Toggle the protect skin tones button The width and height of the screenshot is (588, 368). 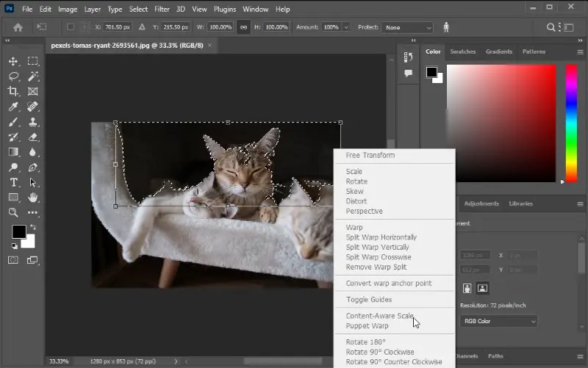pyautogui.click(x=446, y=27)
